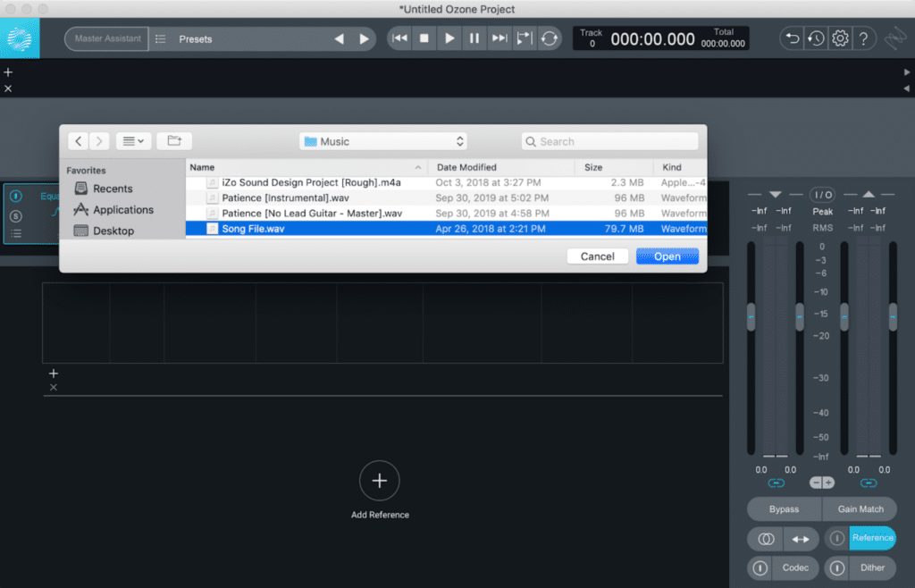Focus the Search field
Image resolution: width=915 pixels, height=588 pixels.
click(x=609, y=141)
